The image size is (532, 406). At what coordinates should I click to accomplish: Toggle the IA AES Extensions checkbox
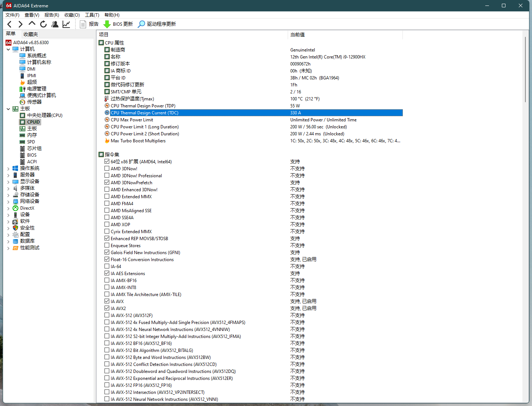coord(107,273)
